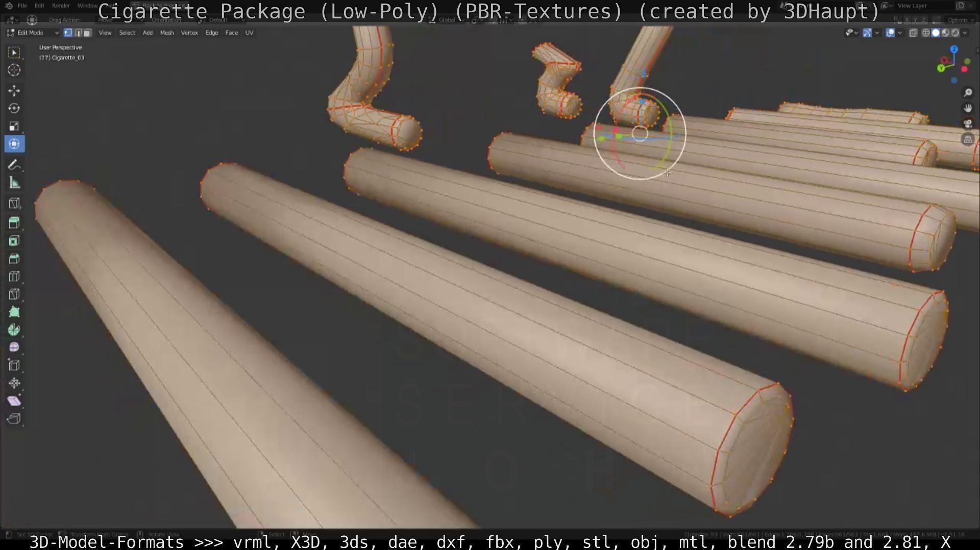Select the Annotate tool
Image resolution: width=980 pixels, height=550 pixels.
[14, 165]
